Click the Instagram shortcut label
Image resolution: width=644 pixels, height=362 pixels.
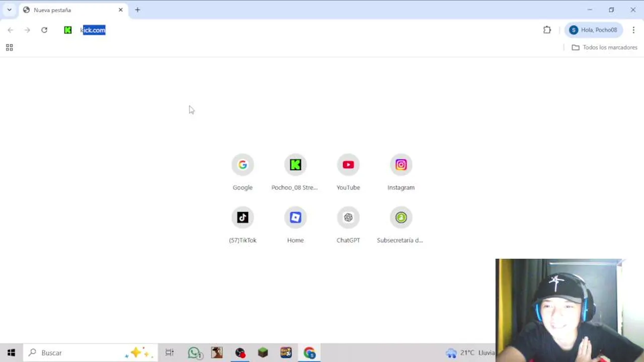click(x=401, y=188)
